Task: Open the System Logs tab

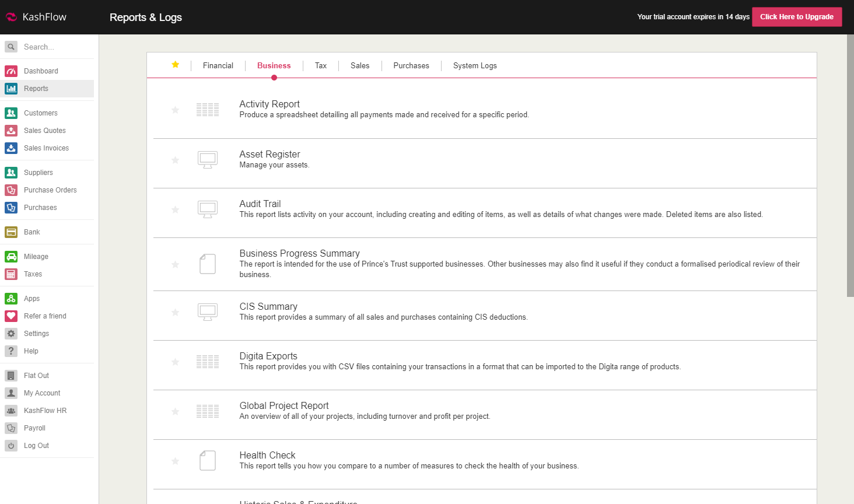Action: (475, 66)
